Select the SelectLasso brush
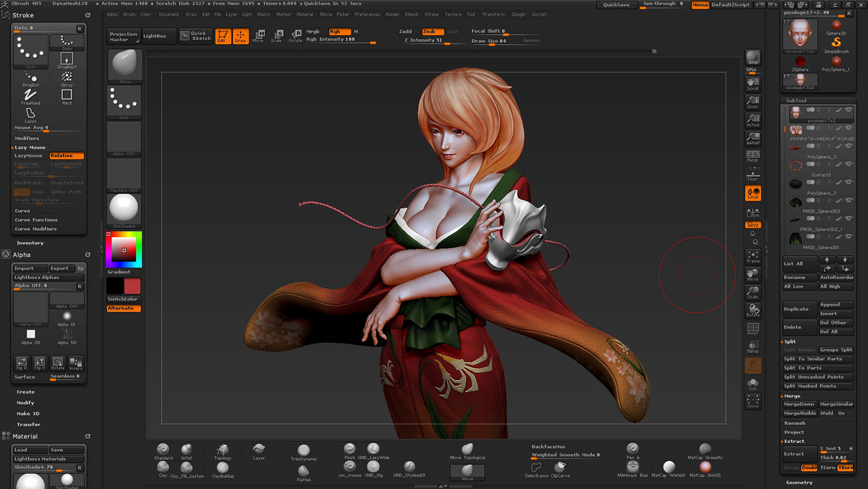The width and height of the screenshot is (868, 489). pyautogui.click(x=536, y=469)
